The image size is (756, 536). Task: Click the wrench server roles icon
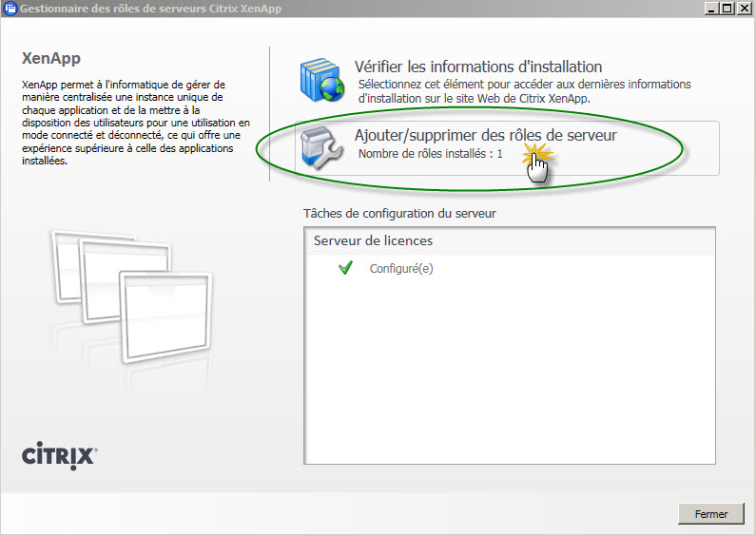(321, 148)
